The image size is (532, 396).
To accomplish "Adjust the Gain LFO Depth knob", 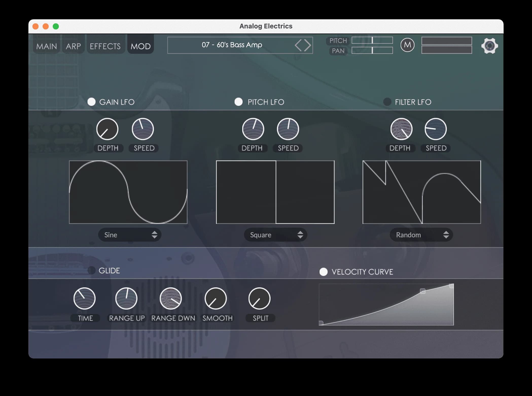I will [108, 129].
